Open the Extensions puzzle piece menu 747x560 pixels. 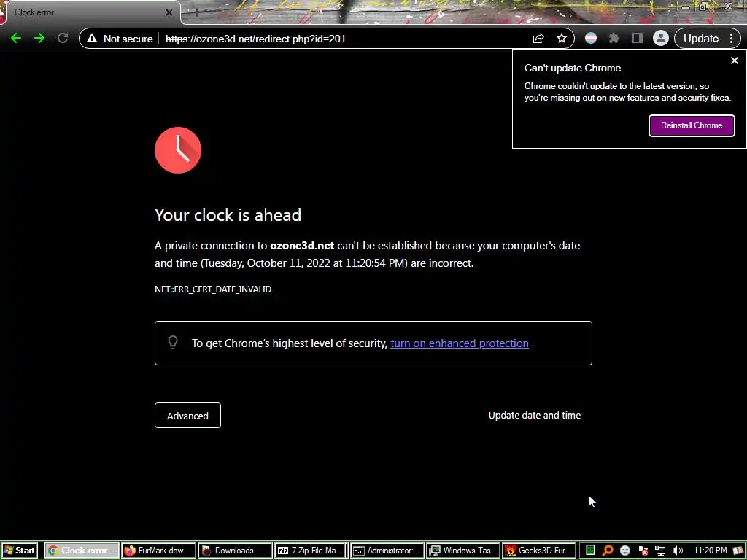(x=614, y=39)
